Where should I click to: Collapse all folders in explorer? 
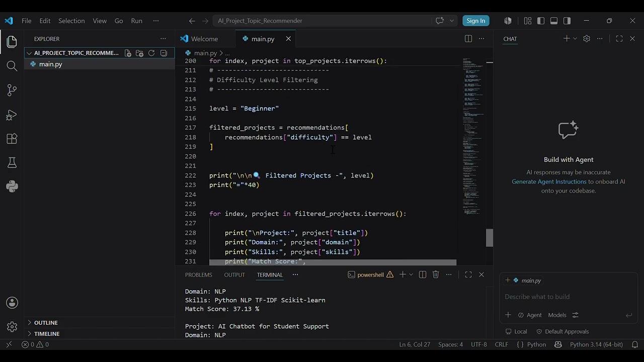pyautogui.click(x=164, y=53)
